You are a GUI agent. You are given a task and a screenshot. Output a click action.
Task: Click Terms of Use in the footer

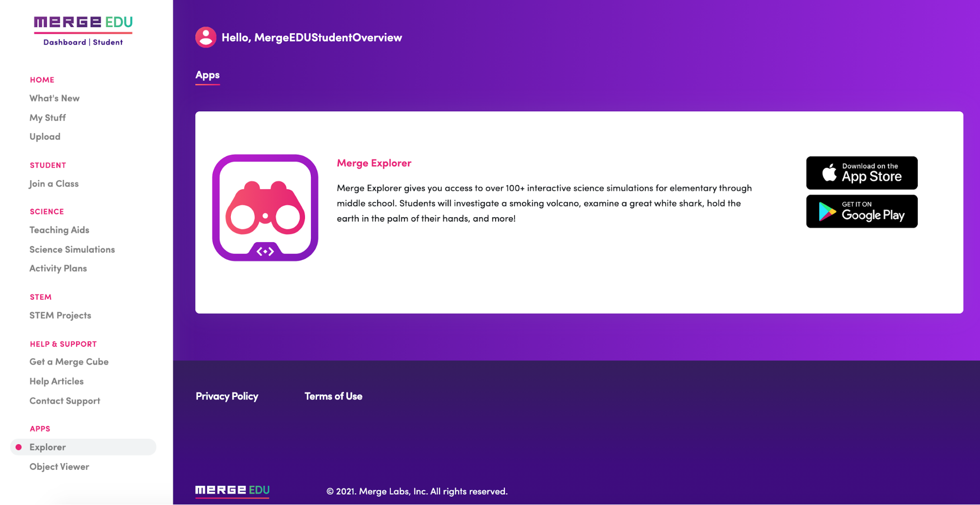[x=333, y=396]
